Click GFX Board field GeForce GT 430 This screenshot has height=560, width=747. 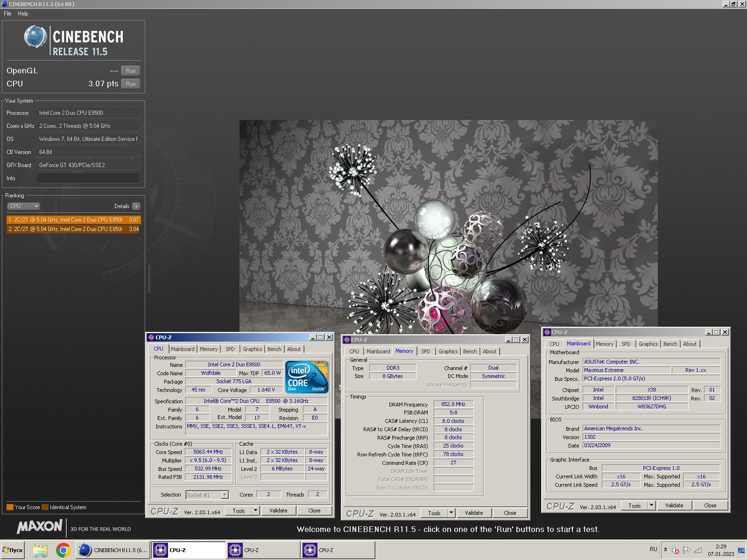point(88,165)
